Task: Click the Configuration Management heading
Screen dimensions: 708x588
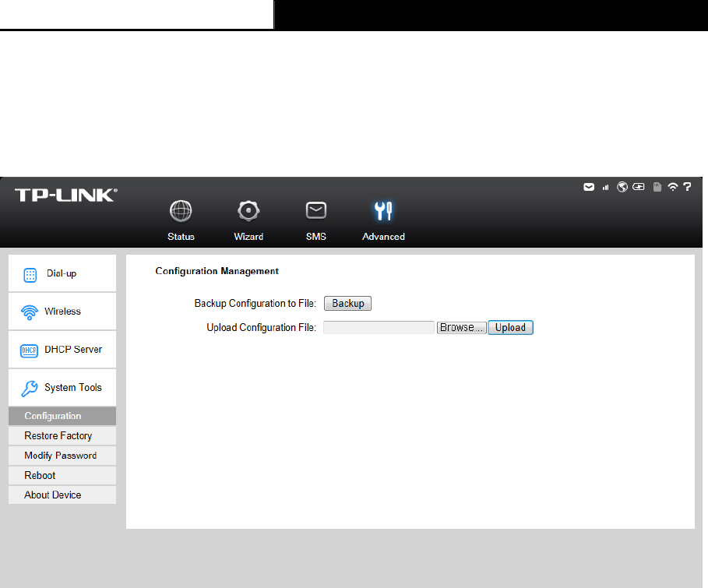Action: [x=217, y=271]
